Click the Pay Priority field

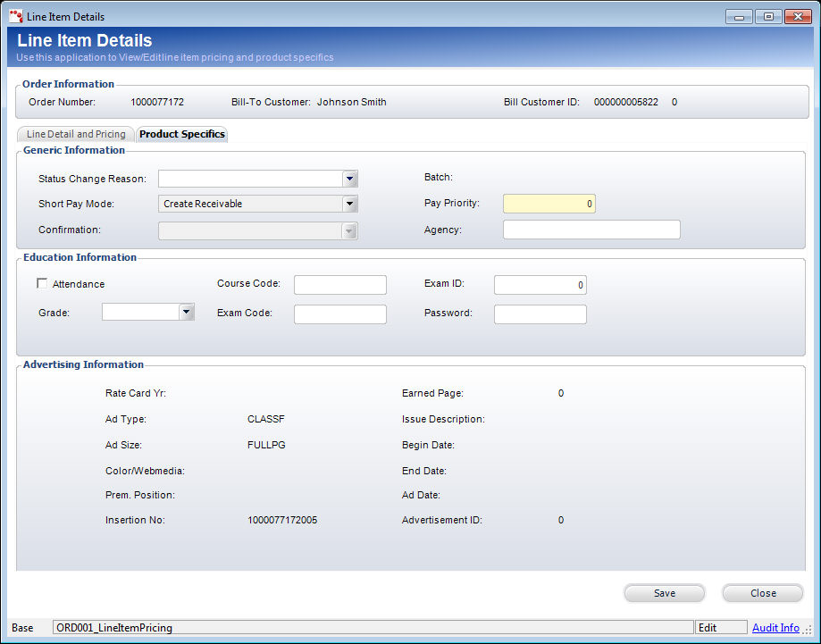coord(549,204)
